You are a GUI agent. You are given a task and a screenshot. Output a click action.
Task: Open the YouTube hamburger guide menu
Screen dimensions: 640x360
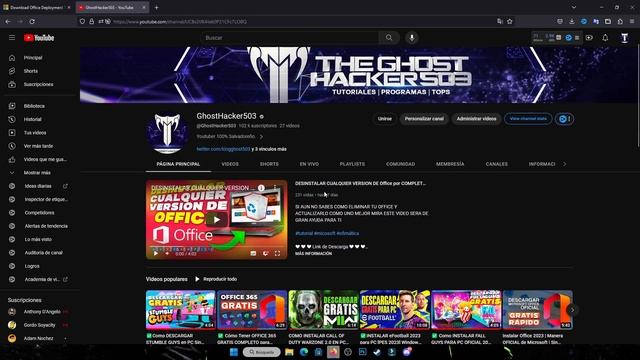pos(12,38)
